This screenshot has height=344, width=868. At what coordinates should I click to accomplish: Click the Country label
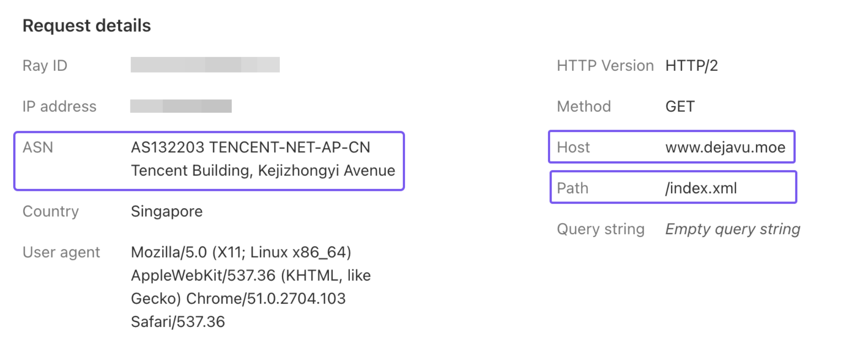51,212
